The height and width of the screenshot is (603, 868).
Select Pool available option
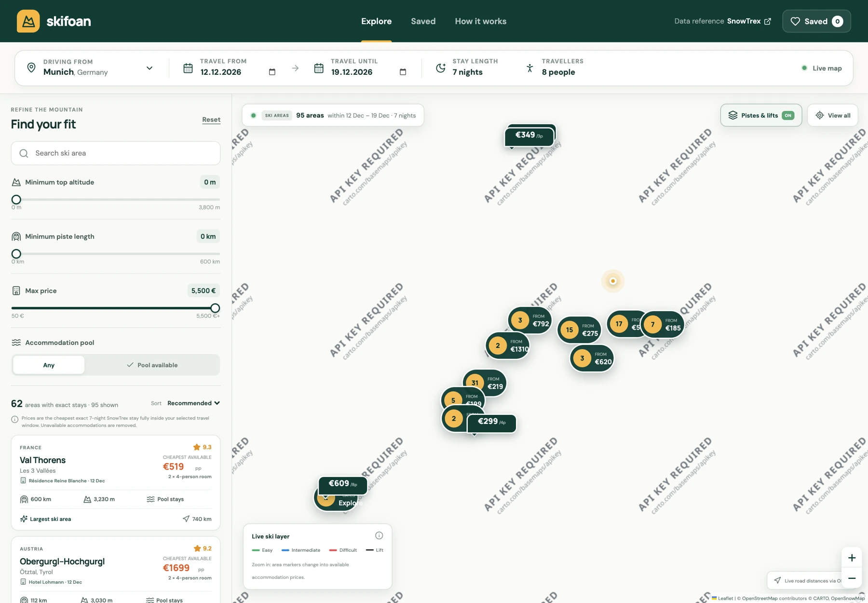click(152, 365)
